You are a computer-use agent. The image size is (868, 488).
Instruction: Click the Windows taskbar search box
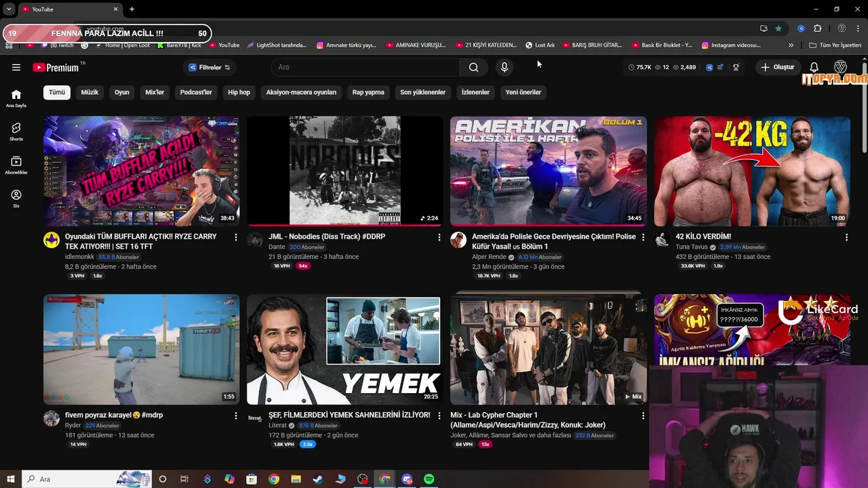(x=87, y=479)
